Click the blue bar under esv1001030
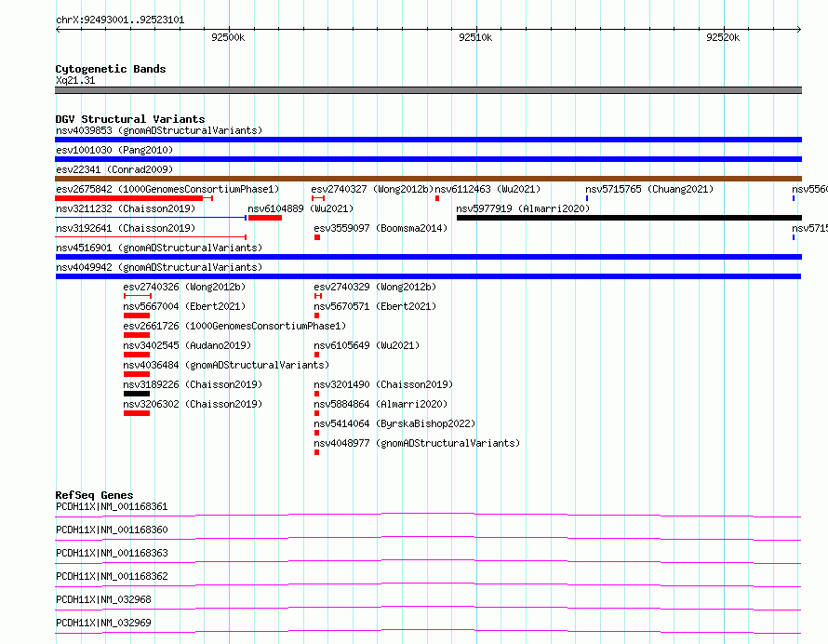 coord(428,159)
